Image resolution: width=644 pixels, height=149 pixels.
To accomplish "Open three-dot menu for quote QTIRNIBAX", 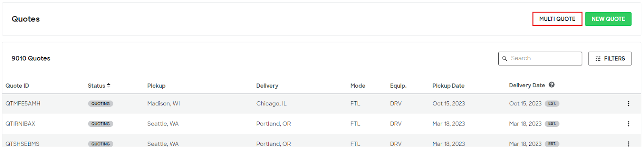I will point(628,124).
